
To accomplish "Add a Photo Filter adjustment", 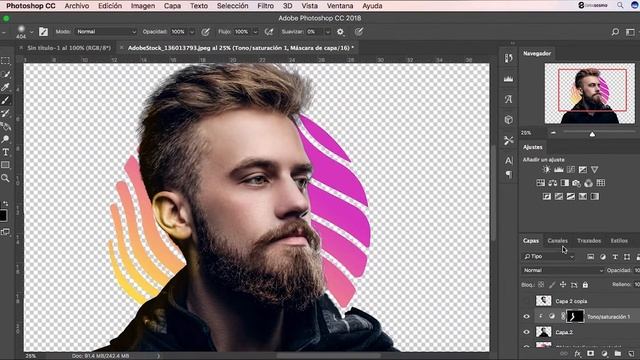I will (x=576, y=183).
